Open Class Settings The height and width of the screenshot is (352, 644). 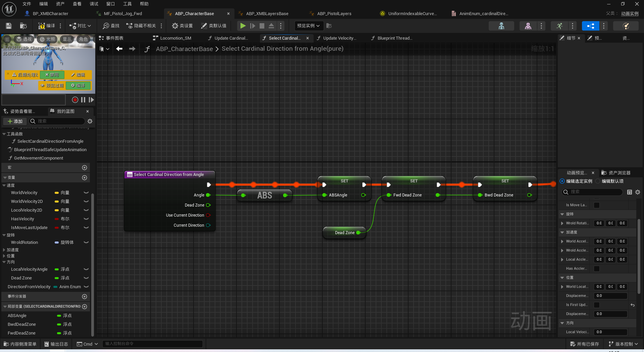(182, 26)
